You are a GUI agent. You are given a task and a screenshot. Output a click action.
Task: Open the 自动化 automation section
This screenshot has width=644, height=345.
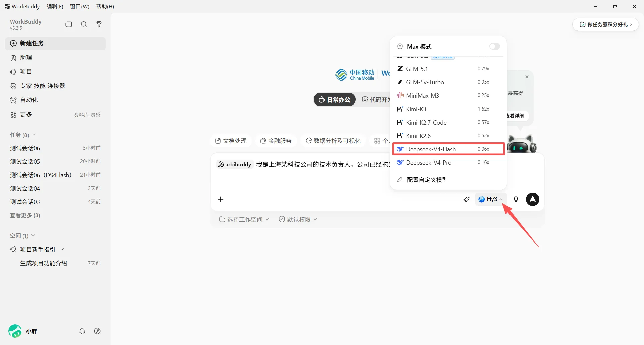tap(55, 100)
